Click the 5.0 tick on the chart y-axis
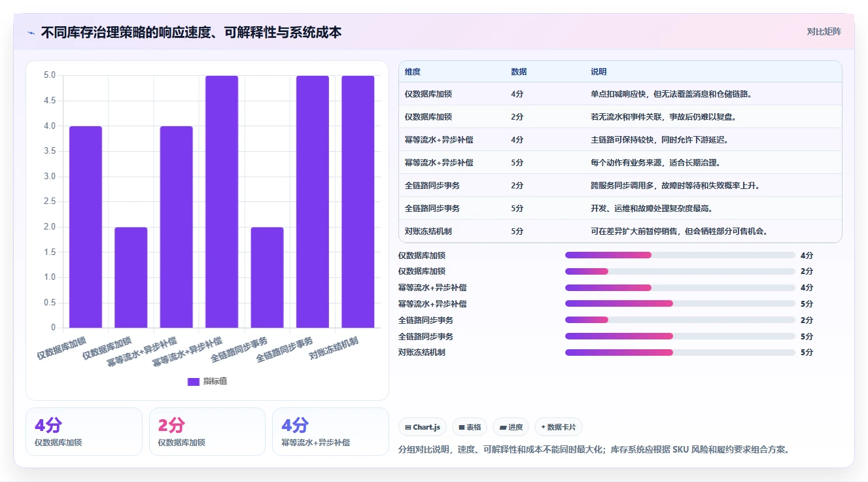 coord(50,75)
